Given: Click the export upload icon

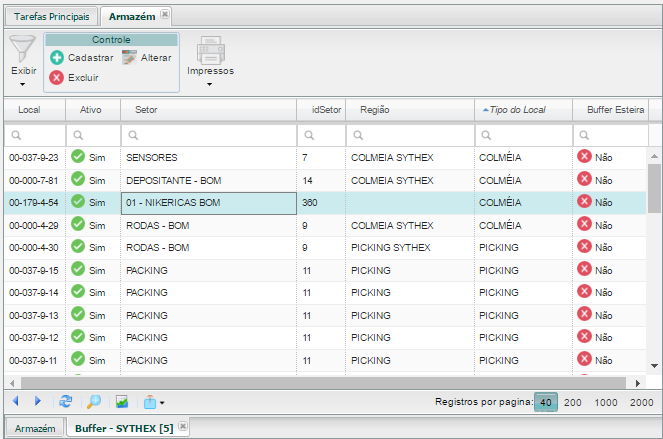Looking at the screenshot, I should (x=150, y=402).
